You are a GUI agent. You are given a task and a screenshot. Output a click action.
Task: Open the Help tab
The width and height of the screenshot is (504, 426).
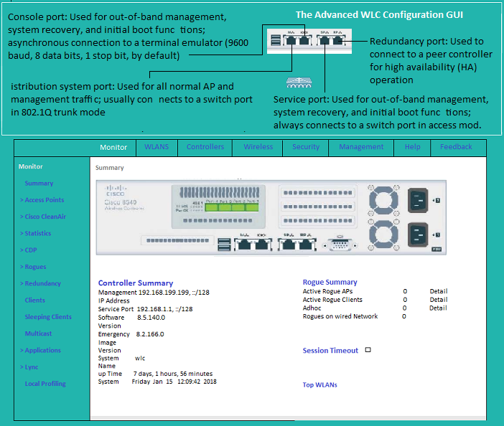(x=412, y=147)
